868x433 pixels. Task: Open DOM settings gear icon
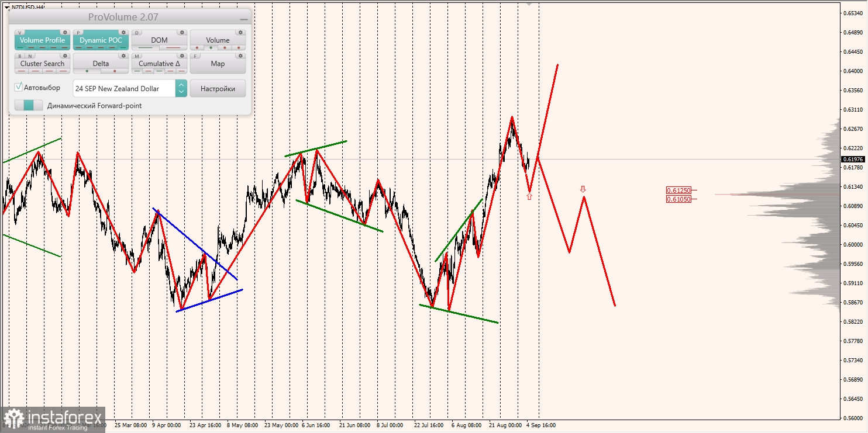click(x=182, y=32)
